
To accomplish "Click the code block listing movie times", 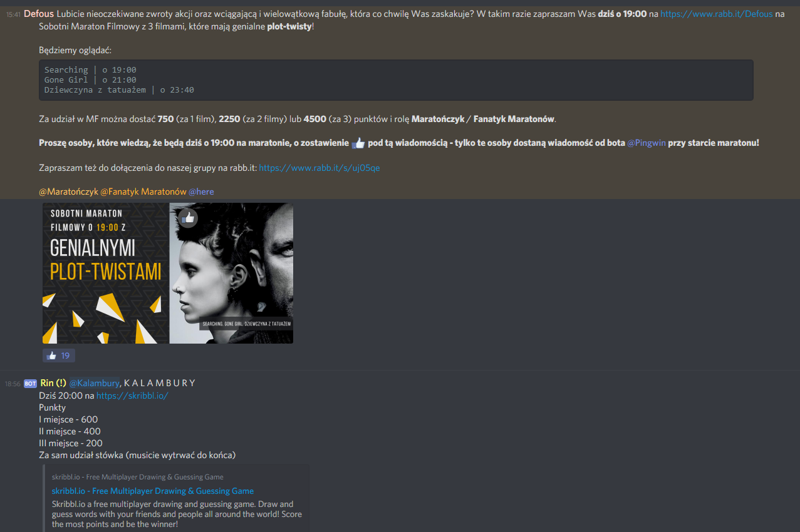I will (x=396, y=80).
